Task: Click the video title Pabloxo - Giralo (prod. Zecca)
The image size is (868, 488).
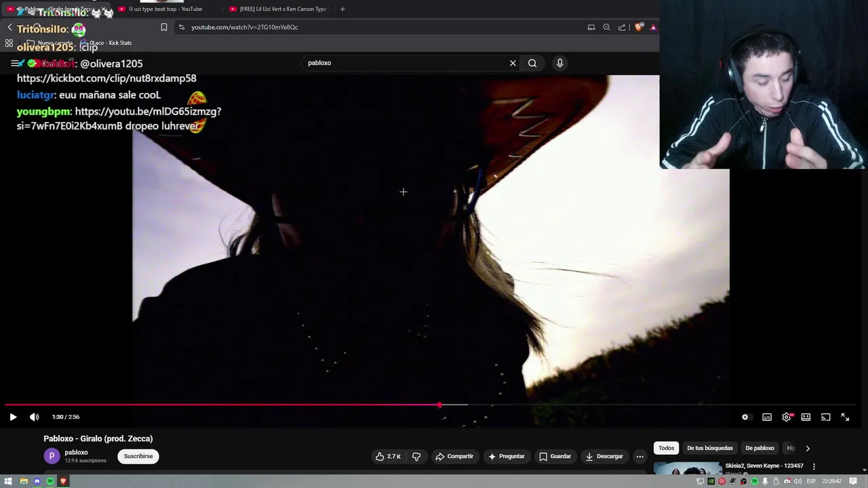Action: pyautogui.click(x=98, y=439)
